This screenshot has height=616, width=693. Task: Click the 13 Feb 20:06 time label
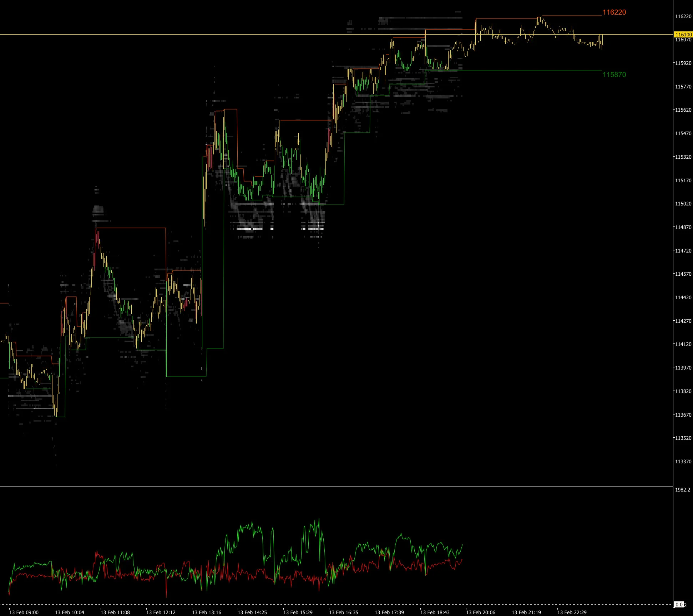point(481,612)
